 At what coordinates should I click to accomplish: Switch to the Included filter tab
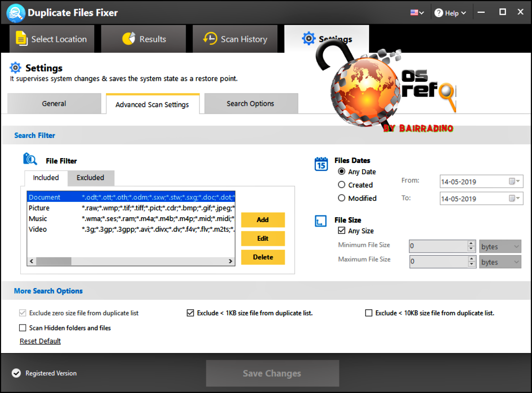point(46,178)
